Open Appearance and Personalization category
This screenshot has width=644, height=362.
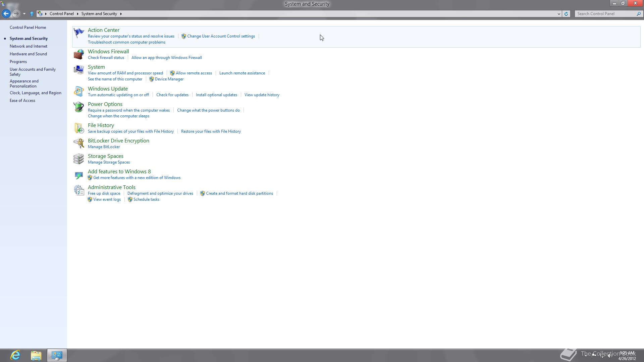[24, 83]
